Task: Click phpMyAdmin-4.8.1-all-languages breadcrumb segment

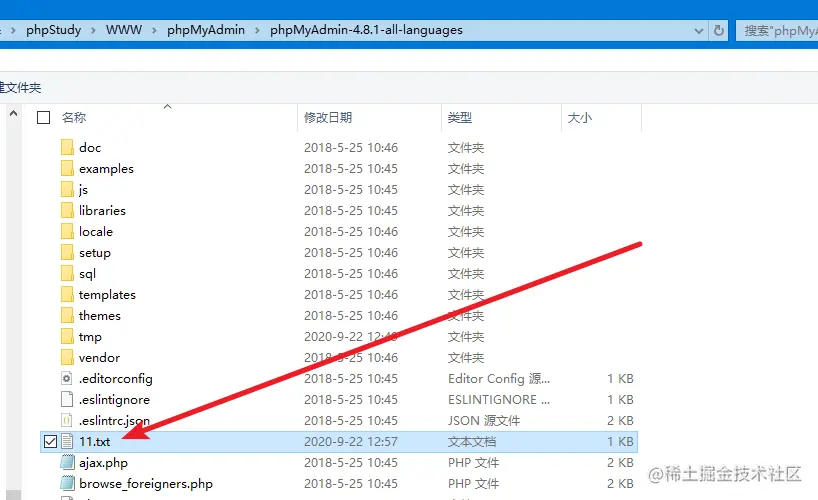Action: pos(366,30)
